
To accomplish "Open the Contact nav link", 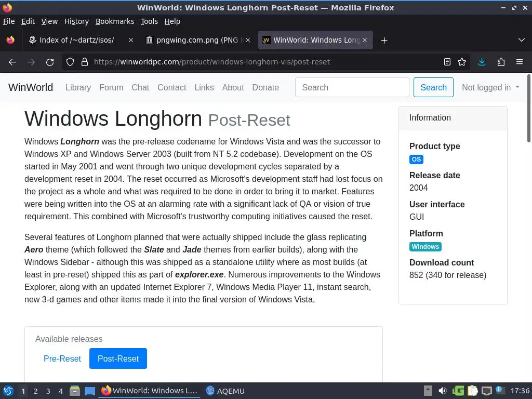I will pos(171,87).
